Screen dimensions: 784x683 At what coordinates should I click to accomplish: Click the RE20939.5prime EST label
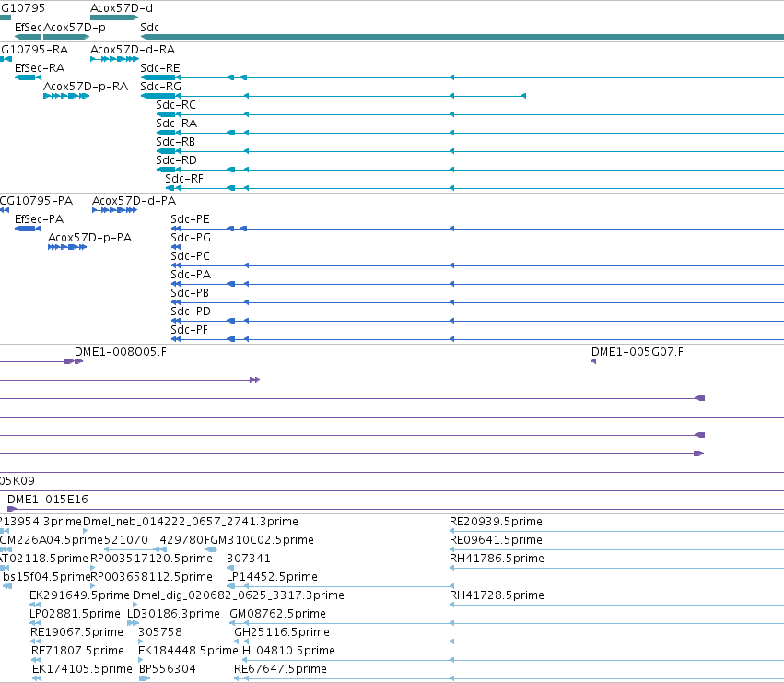[x=496, y=522]
